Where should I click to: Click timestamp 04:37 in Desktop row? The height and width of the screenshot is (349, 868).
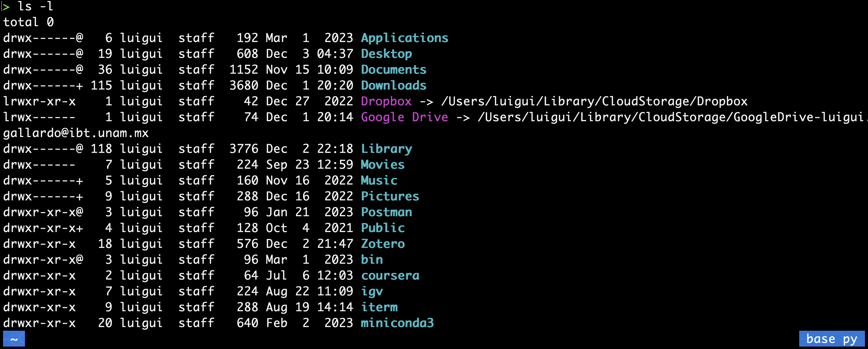[x=335, y=54]
